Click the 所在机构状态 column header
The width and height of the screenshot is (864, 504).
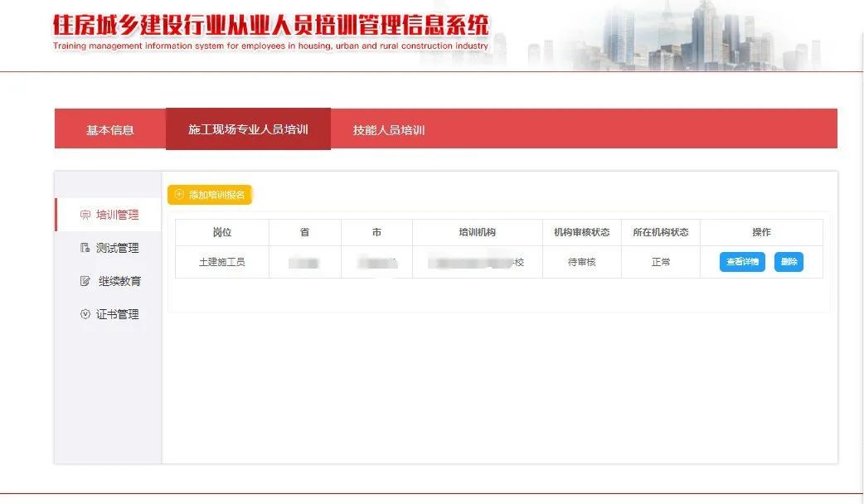(660, 233)
